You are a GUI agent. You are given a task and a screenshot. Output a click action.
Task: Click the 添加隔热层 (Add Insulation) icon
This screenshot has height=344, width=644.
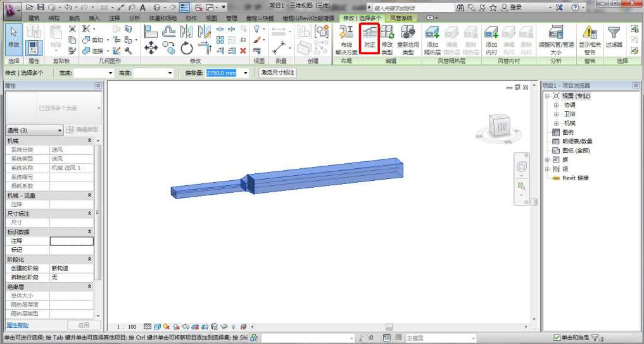(x=432, y=34)
